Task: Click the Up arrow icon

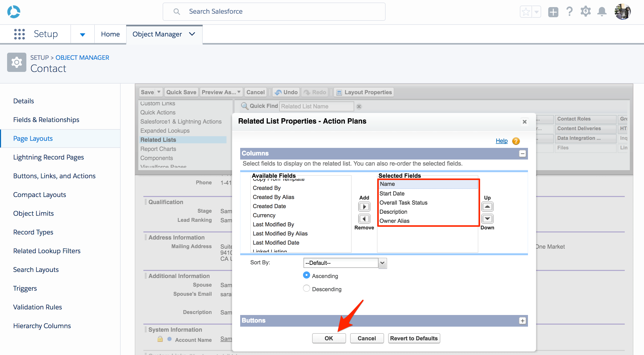Action: 487,207
